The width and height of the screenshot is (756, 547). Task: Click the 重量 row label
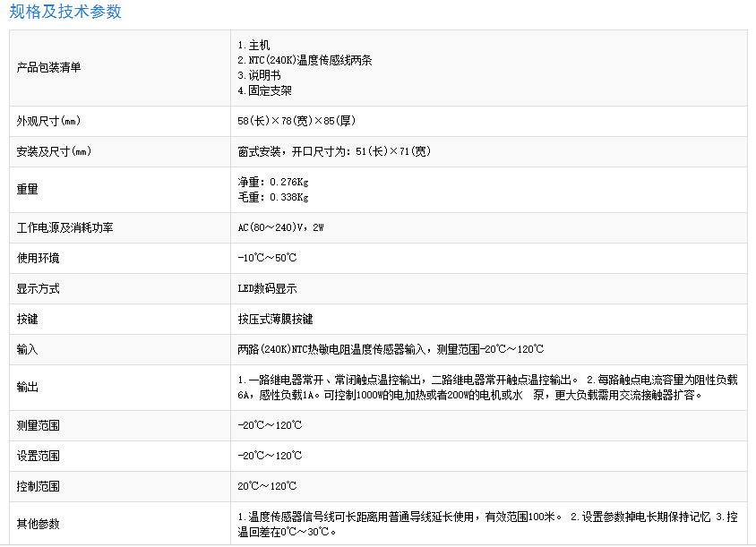pos(28,190)
